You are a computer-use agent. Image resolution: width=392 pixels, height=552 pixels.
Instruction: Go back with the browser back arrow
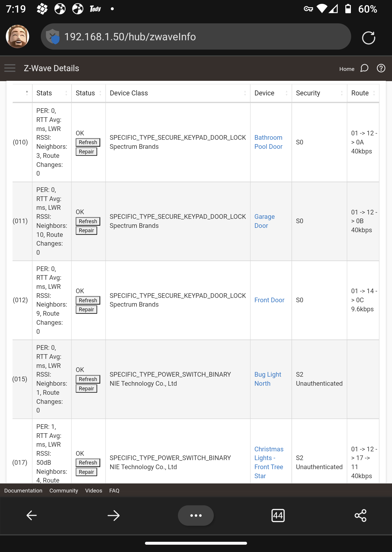pyautogui.click(x=32, y=516)
